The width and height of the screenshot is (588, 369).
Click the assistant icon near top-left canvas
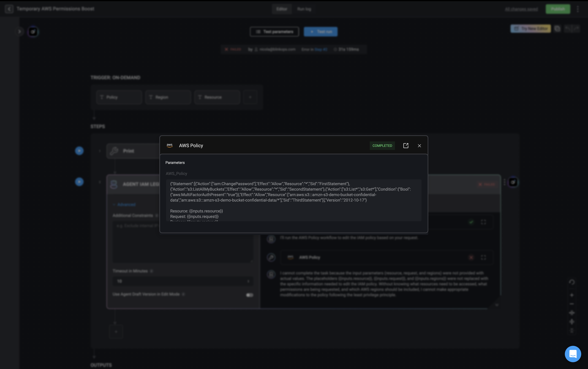point(33,32)
